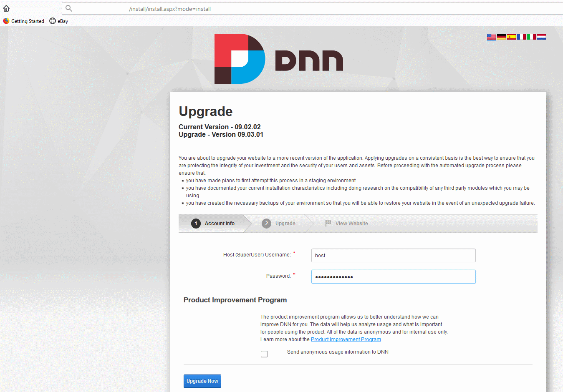
Task: Click the Password label
Action: pyautogui.click(x=278, y=276)
